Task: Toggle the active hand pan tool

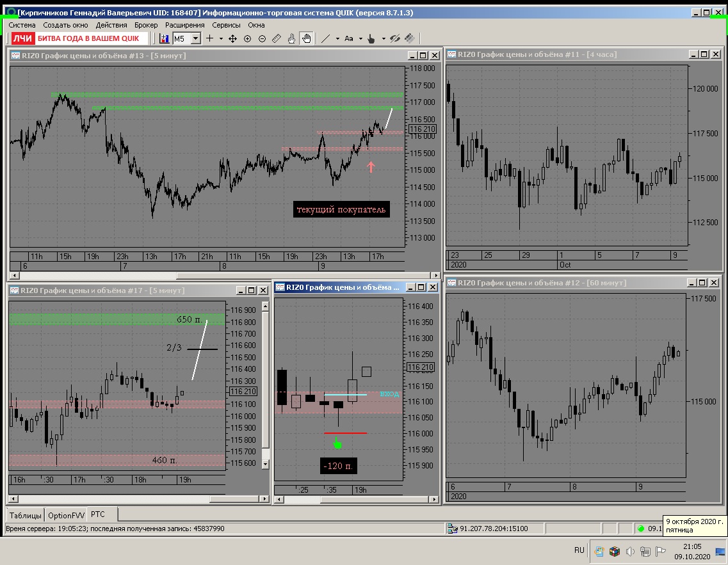Action: click(x=307, y=38)
